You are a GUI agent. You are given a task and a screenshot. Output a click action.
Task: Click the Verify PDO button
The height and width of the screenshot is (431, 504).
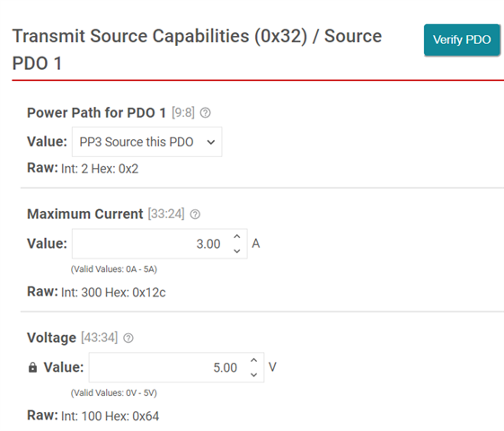(x=462, y=40)
